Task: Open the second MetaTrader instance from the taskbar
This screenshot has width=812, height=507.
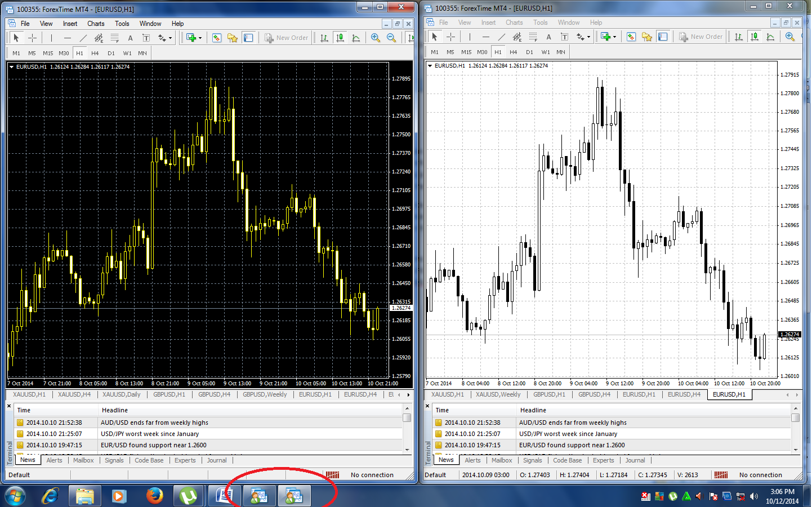Action: coord(294,496)
